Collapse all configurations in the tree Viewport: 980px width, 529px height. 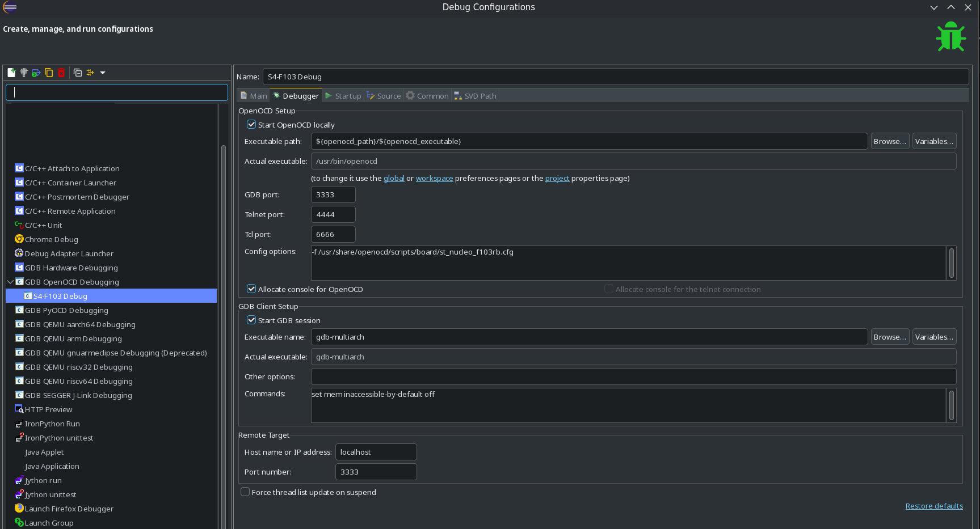pos(78,73)
